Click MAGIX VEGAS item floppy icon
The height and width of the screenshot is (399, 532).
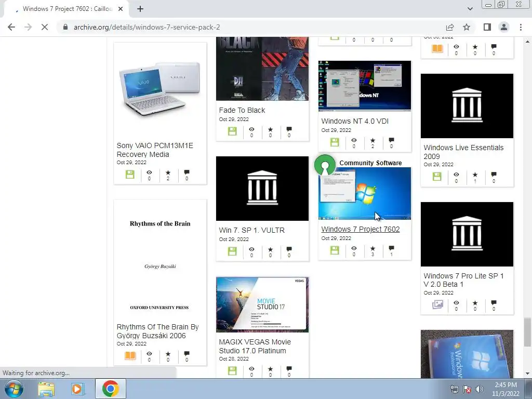point(232,371)
